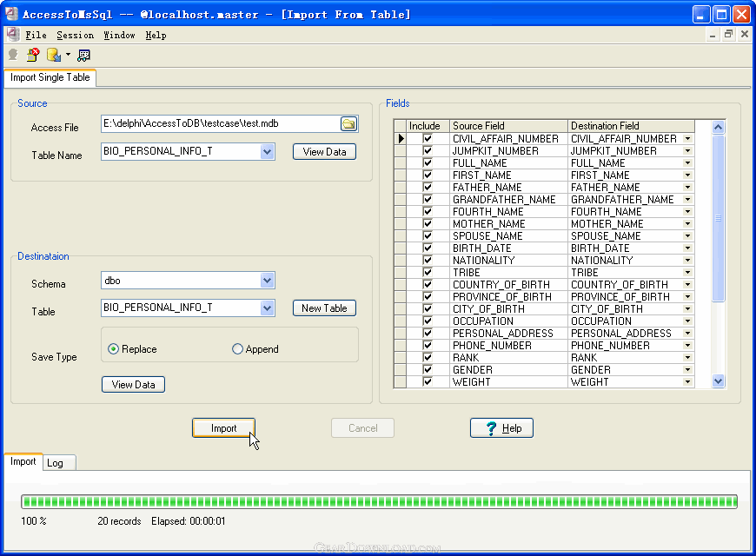Open the File menu
This screenshot has height=556, width=756.
pos(36,36)
